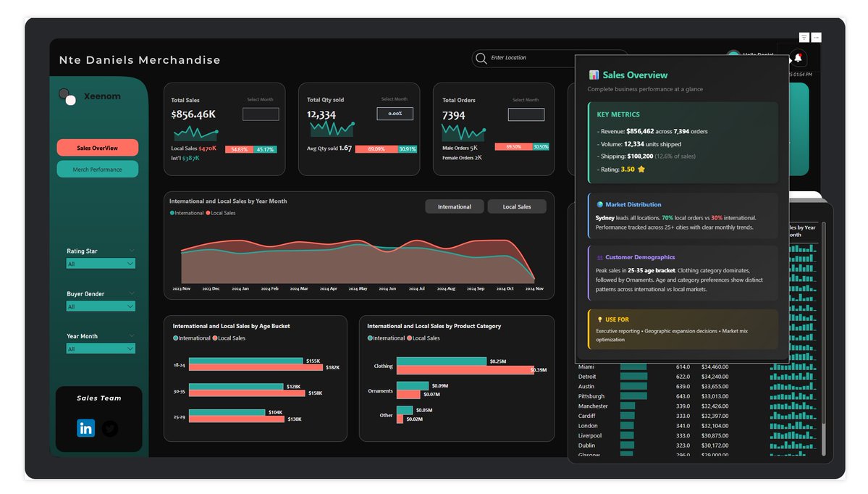Viewport: 868px width, 494px height.
Task: Click the 18-24 Local Sales bar $182K
Action: tap(256, 367)
